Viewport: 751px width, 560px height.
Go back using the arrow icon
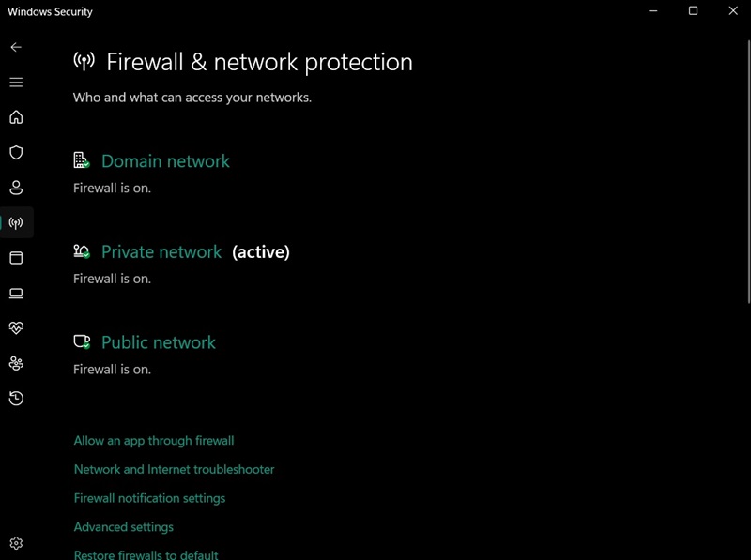point(15,47)
